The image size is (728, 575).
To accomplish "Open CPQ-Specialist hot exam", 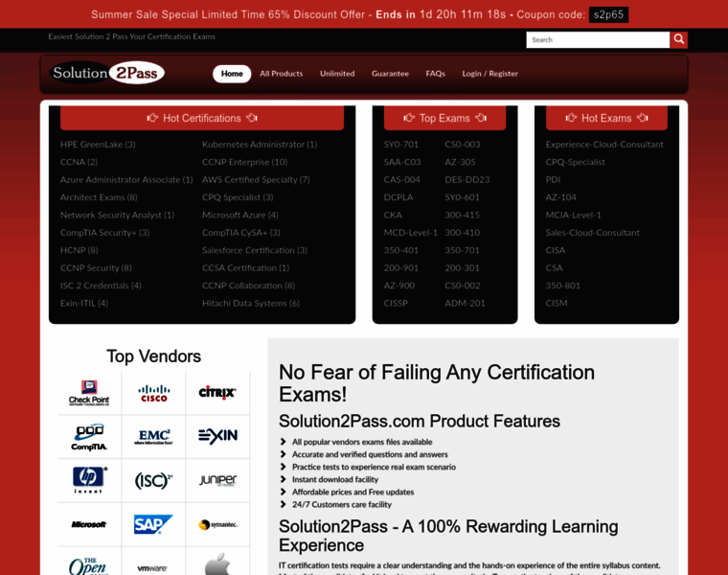I will tap(576, 162).
